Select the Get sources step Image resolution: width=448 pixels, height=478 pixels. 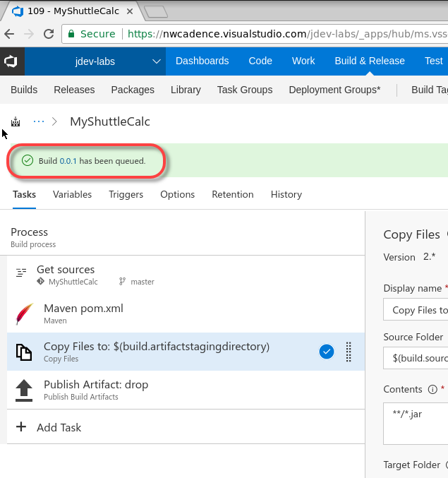pos(186,275)
